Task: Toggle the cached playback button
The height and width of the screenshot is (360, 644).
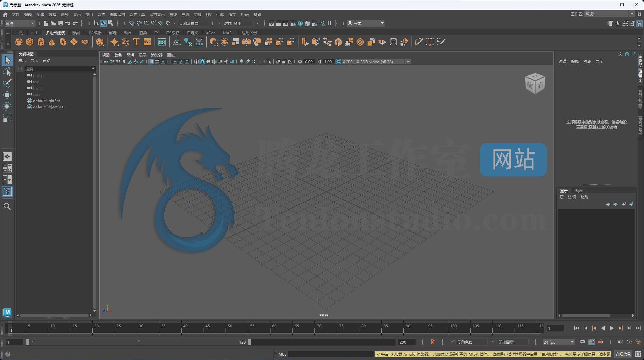Action: point(592,342)
